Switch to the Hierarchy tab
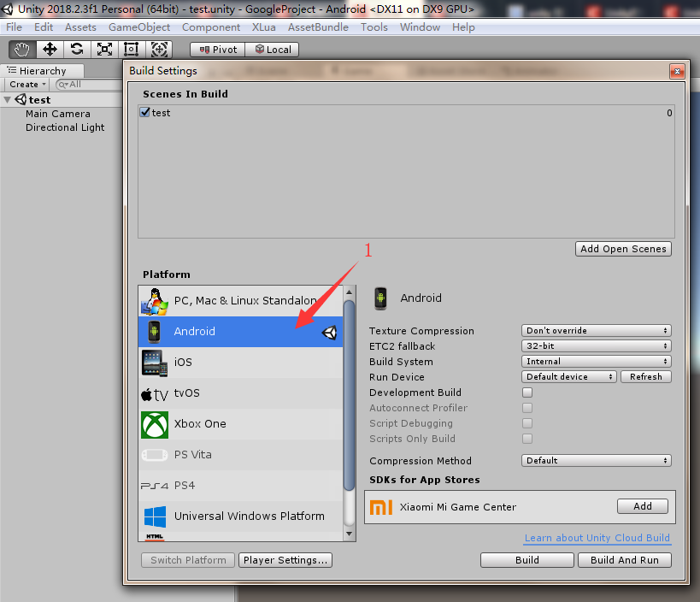 (x=42, y=71)
